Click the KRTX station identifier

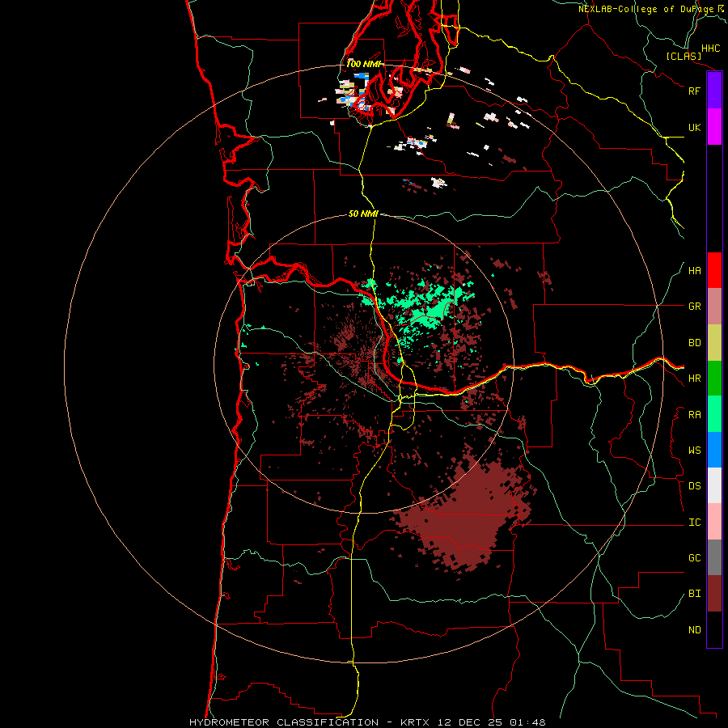(415, 722)
